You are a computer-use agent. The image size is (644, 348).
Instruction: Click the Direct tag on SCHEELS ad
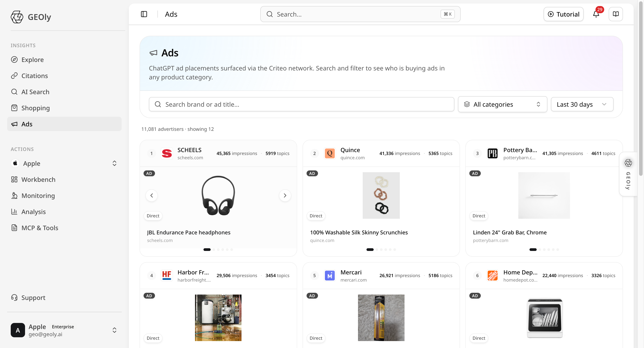coord(153,216)
